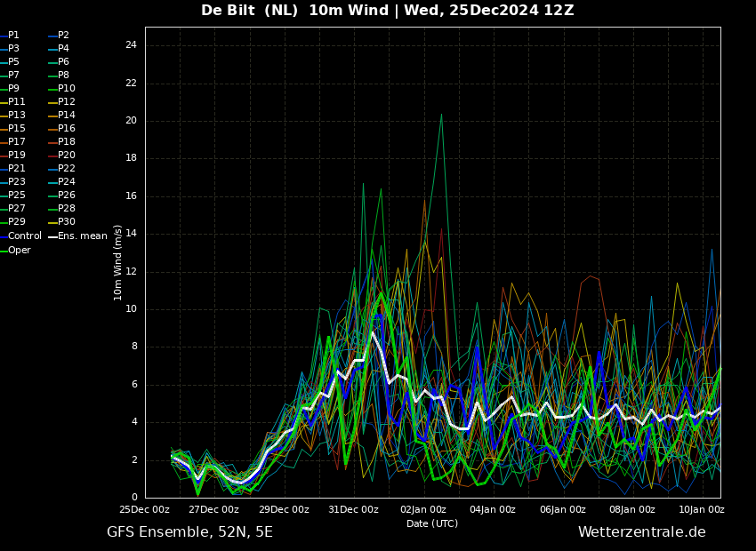Click the Date (UTC) axis title
Image resolution: width=756 pixels, height=551 pixels.
432,523
